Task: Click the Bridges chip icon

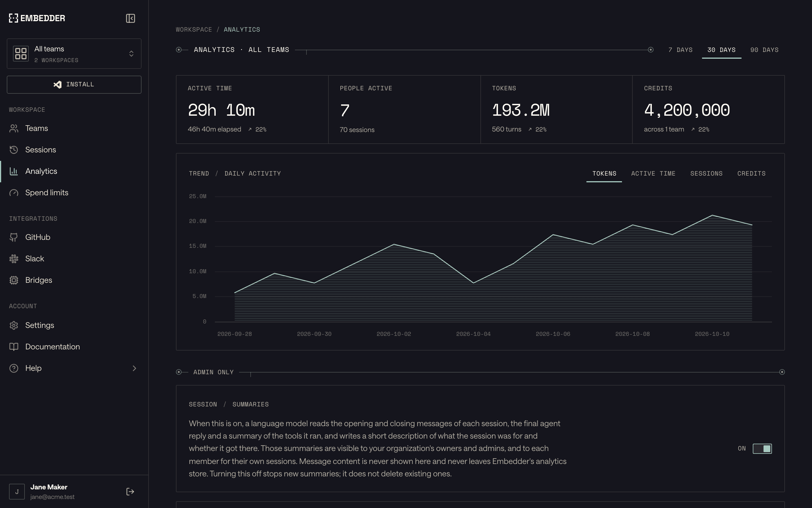Action: [14, 280]
